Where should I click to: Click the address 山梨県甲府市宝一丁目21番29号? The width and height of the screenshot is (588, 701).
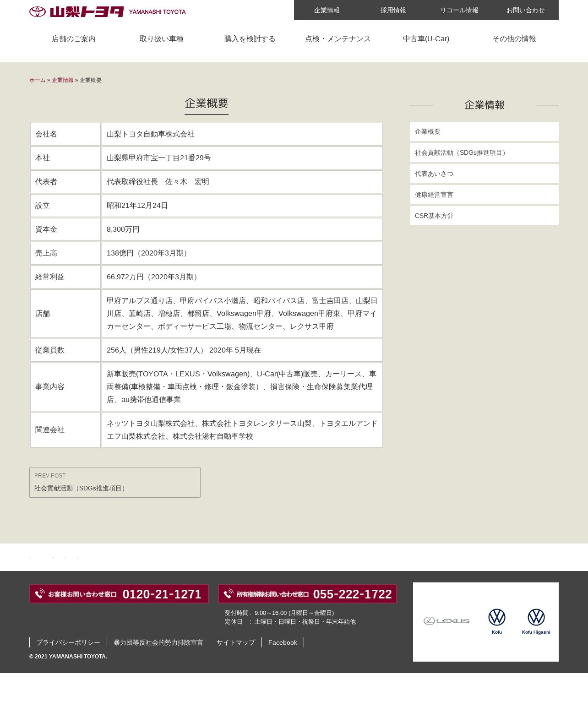[242, 158]
